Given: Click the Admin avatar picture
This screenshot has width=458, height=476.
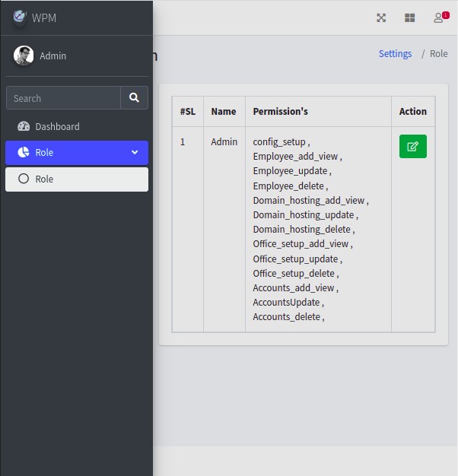Looking at the screenshot, I should pyautogui.click(x=24, y=56).
